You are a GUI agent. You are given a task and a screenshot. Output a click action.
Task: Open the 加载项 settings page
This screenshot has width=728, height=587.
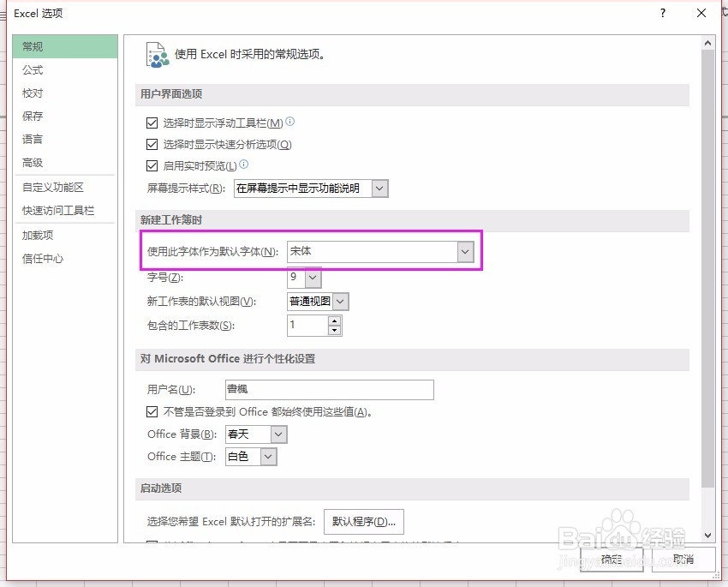pos(36,234)
